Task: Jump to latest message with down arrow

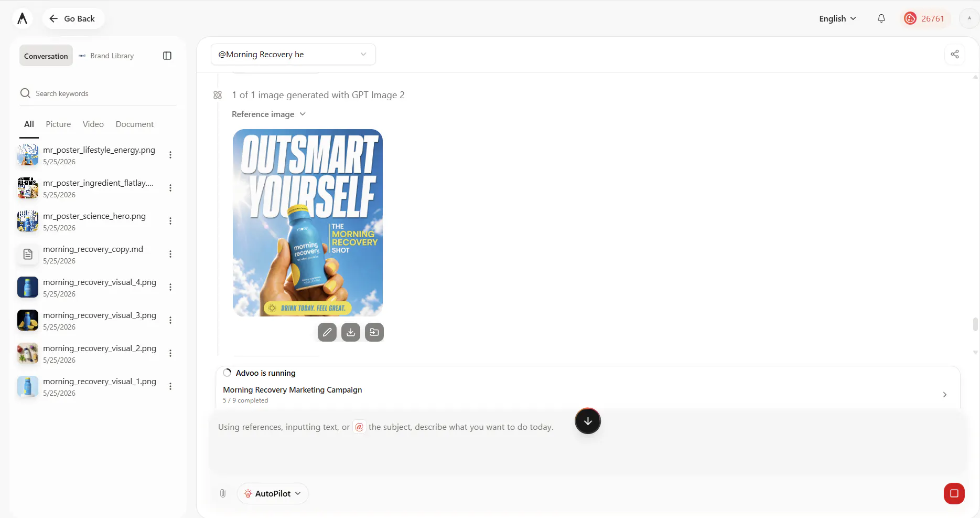Action: tap(588, 421)
